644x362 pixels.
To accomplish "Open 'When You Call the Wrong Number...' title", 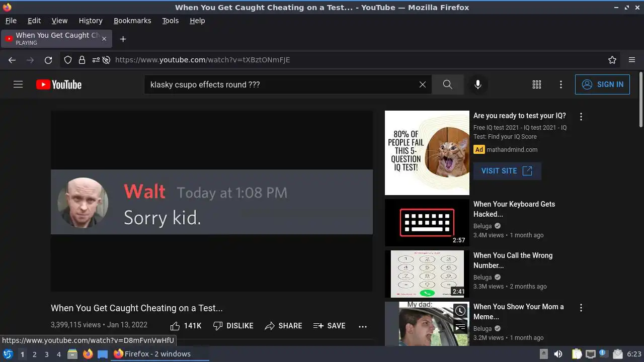I will click(513, 260).
